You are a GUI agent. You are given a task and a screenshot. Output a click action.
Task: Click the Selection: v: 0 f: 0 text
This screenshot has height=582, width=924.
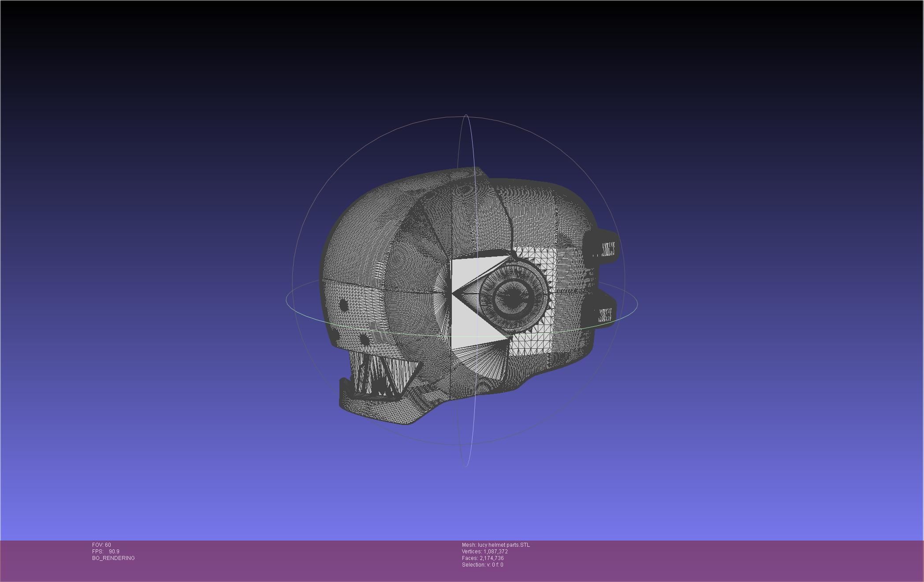click(x=483, y=565)
